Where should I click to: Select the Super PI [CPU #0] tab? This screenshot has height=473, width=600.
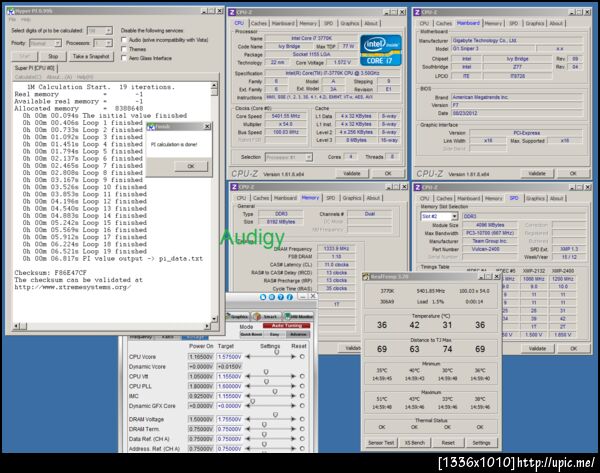(34, 68)
